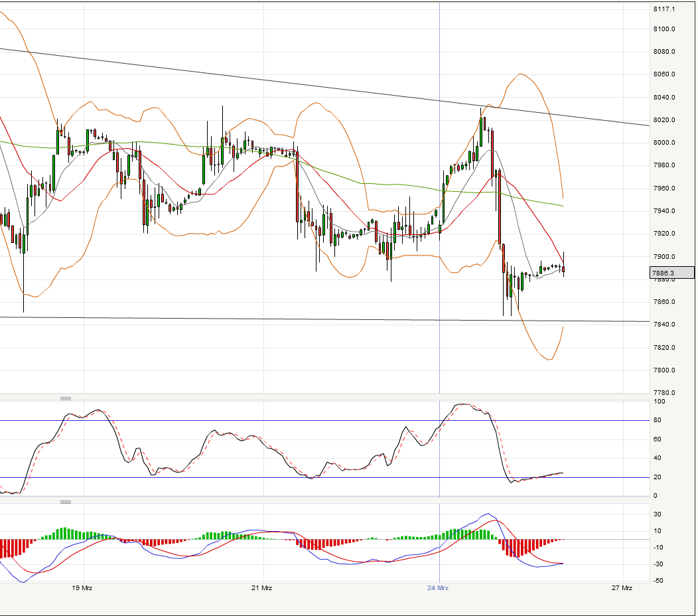Viewport: 698px width, 616px height.
Task: Click the 7800.0 price axis label
Action: click(x=664, y=370)
